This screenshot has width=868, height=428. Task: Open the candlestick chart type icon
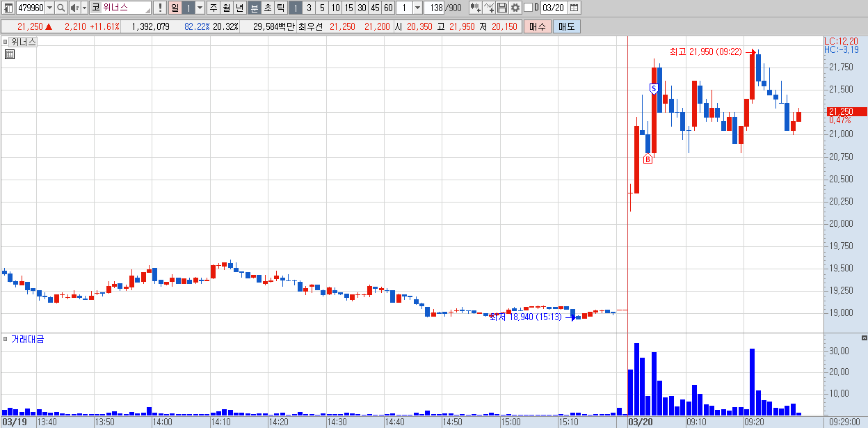[476, 8]
